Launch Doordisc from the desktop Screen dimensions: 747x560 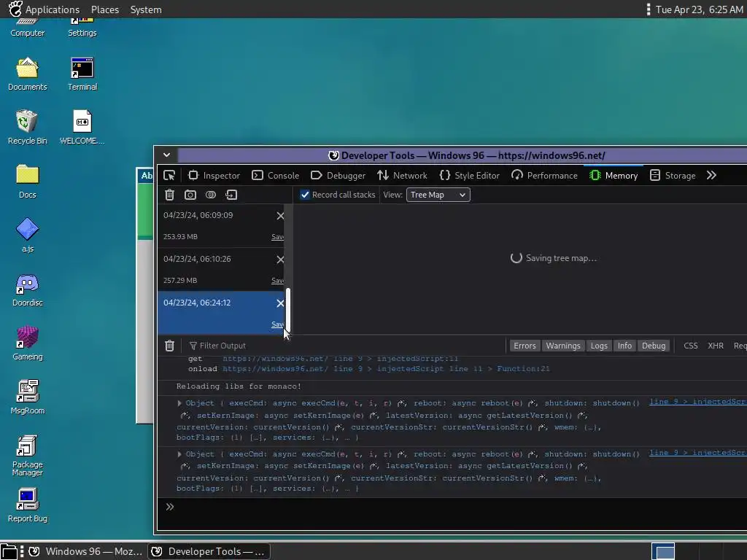point(28,289)
